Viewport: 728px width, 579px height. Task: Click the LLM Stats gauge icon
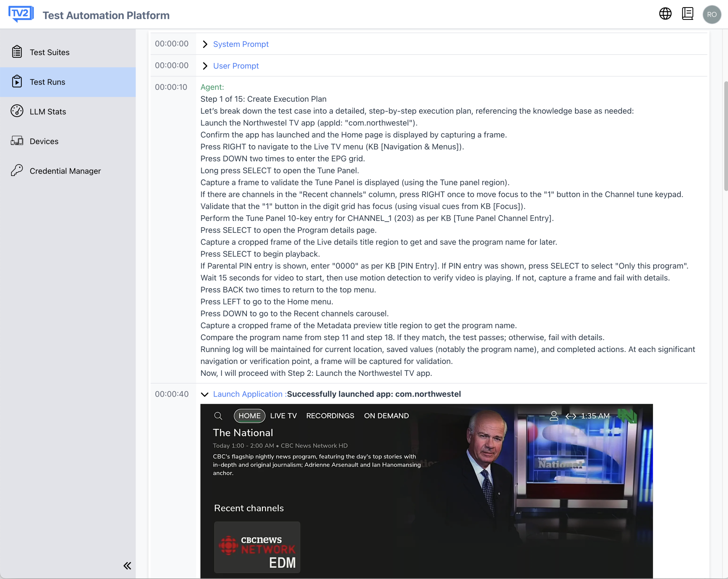pos(17,111)
